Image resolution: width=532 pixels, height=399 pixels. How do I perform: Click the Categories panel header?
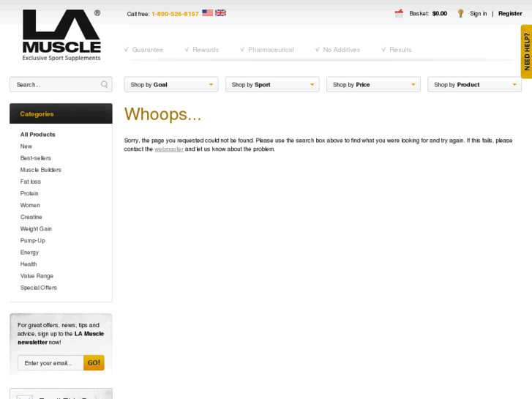(61, 113)
